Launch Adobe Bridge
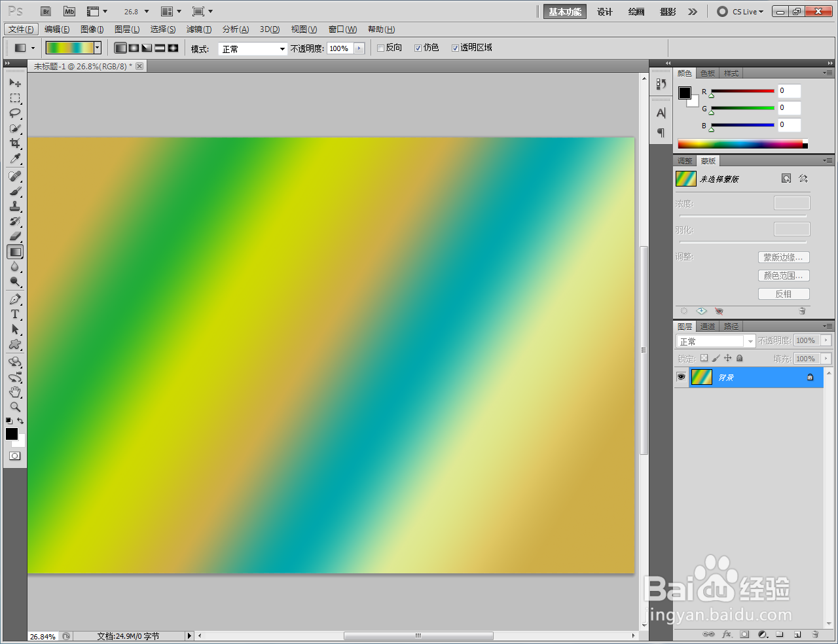The image size is (838, 644). click(x=46, y=12)
